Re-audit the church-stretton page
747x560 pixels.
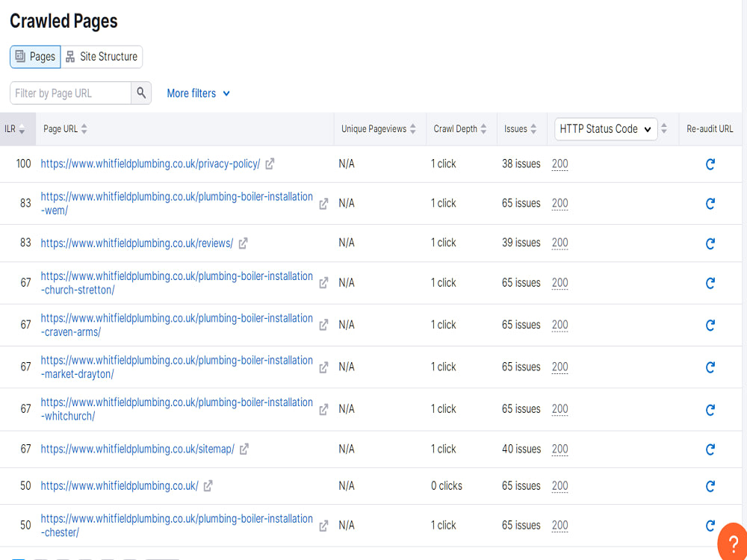[710, 283]
